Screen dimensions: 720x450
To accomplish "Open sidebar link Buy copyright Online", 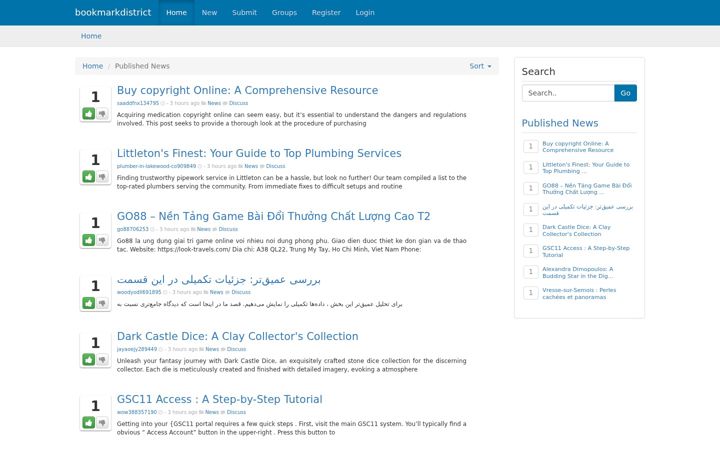I will coord(578,146).
